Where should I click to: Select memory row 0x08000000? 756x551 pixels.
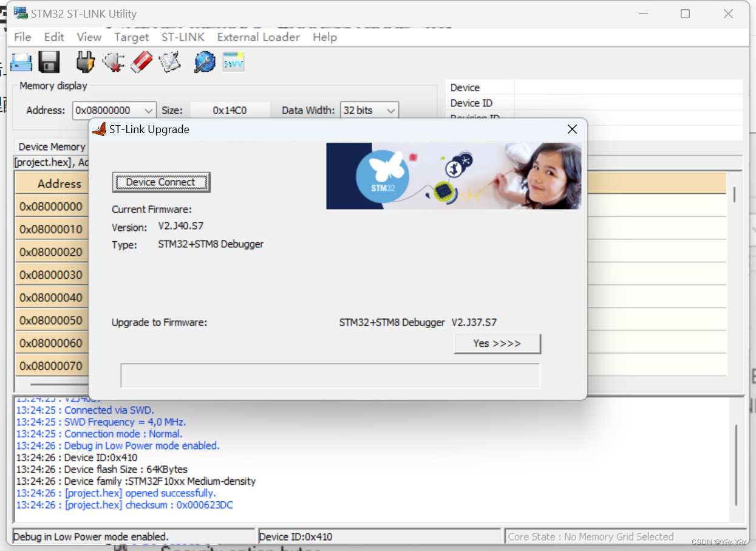52,207
